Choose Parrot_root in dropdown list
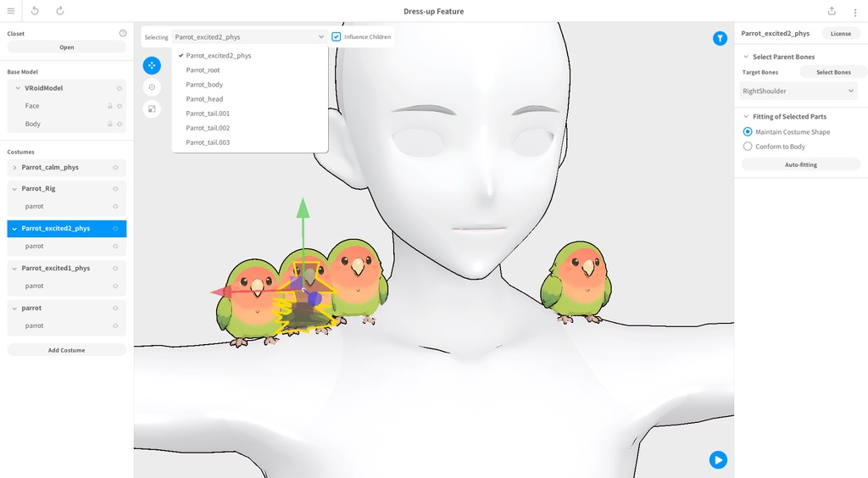Image resolution: width=868 pixels, height=478 pixels. [x=250, y=70]
